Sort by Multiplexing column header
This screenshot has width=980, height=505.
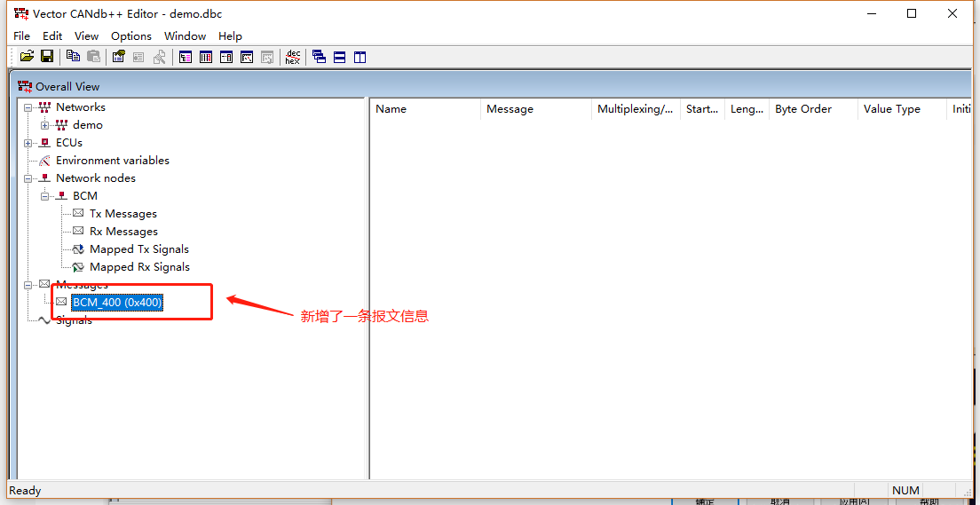[636, 109]
